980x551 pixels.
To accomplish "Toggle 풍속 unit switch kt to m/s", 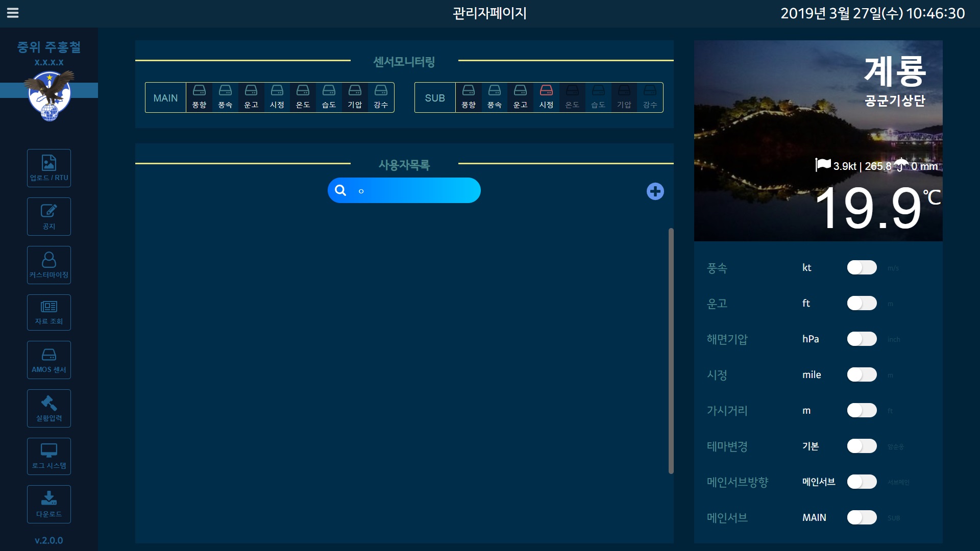I will pos(862,268).
